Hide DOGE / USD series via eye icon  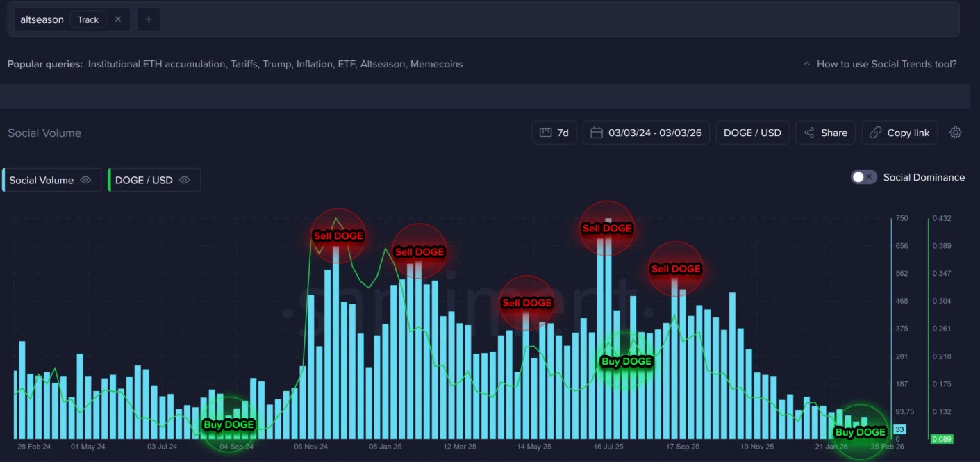[x=185, y=180]
